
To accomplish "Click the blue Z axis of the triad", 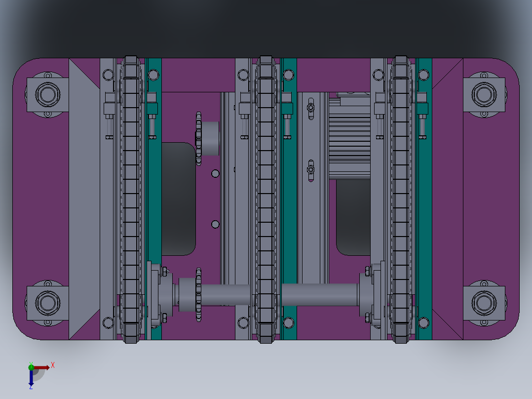I will point(31,378).
